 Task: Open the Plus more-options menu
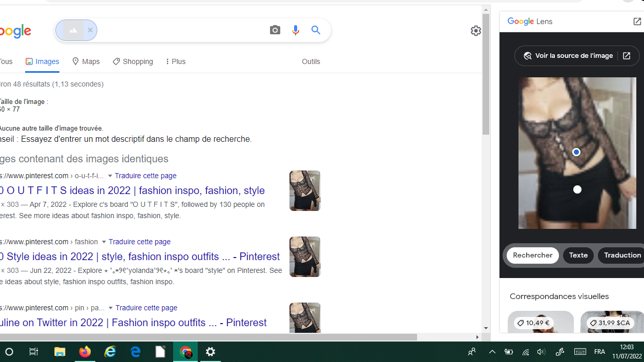coord(175,61)
